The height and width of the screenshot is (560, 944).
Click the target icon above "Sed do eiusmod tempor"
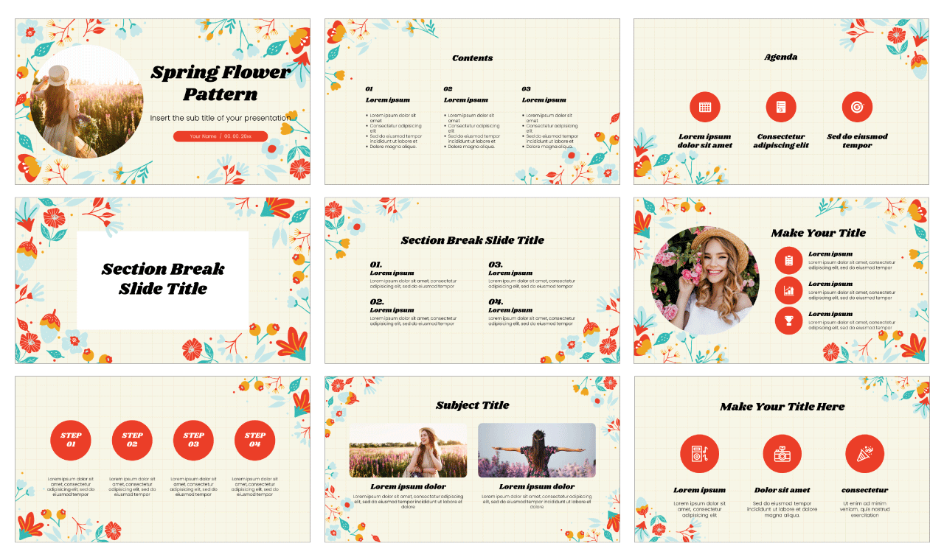(857, 108)
